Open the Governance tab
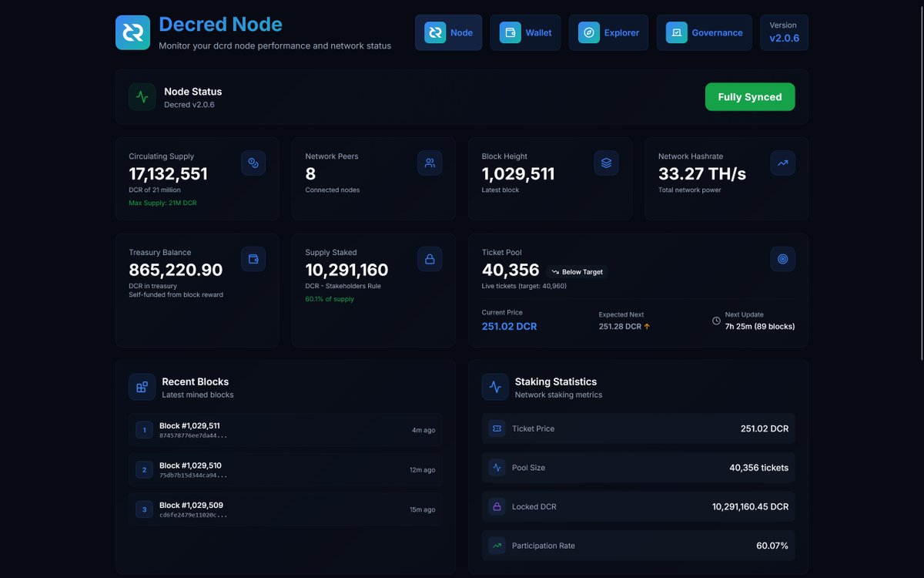This screenshot has height=578, width=924. point(704,32)
